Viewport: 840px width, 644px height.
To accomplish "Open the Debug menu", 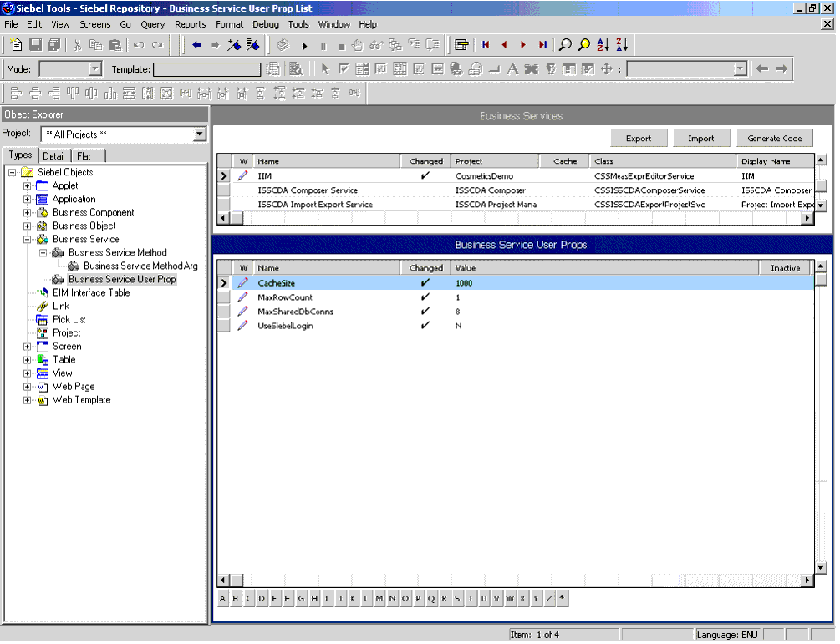I will 266,24.
